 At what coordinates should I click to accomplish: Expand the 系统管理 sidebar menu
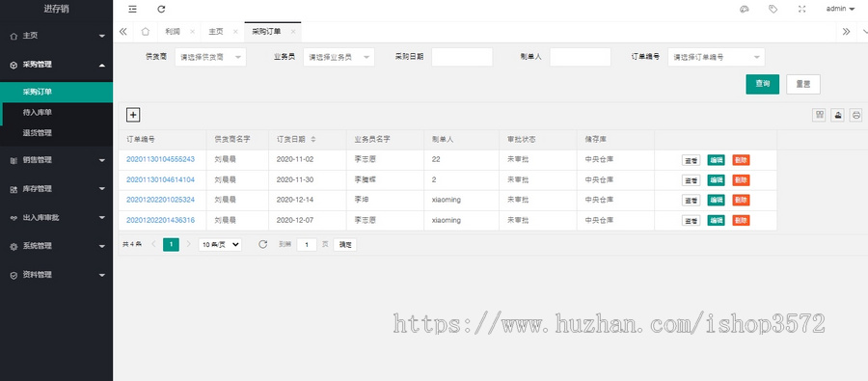coord(57,246)
